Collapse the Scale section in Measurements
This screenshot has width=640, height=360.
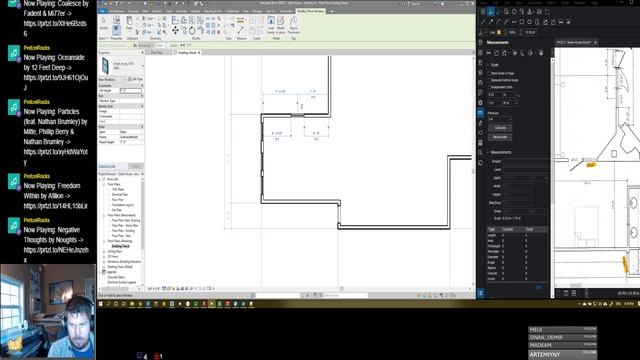(x=488, y=65)
